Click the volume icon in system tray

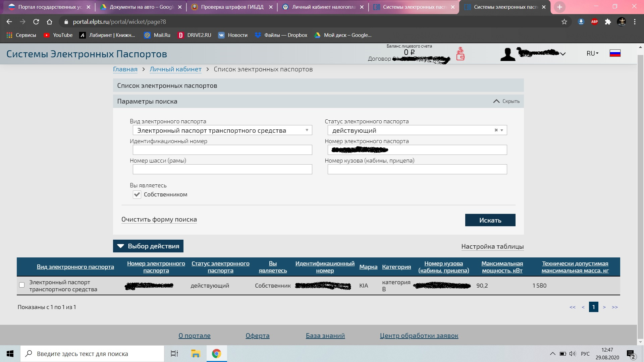coord(573,354)
